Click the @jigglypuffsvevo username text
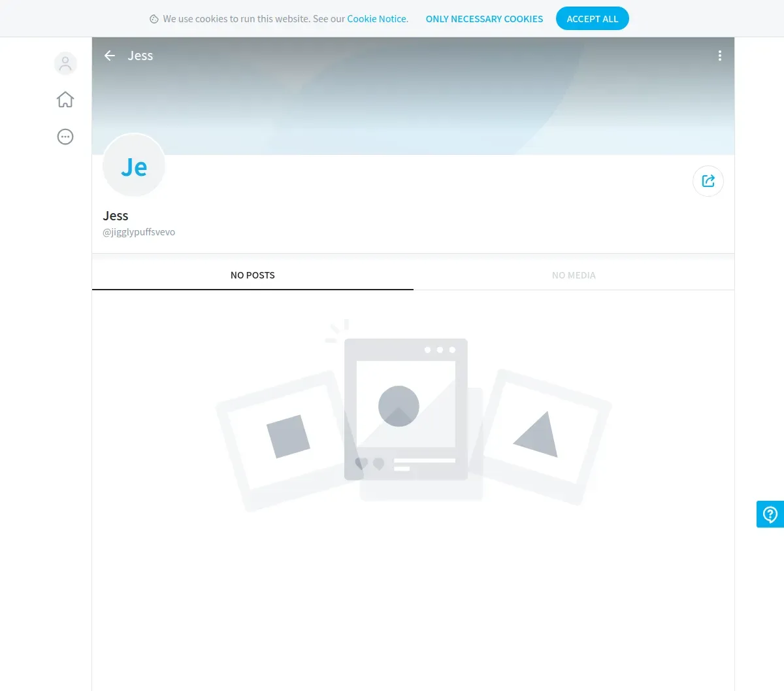Image resolution: width=784 pixels, height=691 pixels. (139, 232)
